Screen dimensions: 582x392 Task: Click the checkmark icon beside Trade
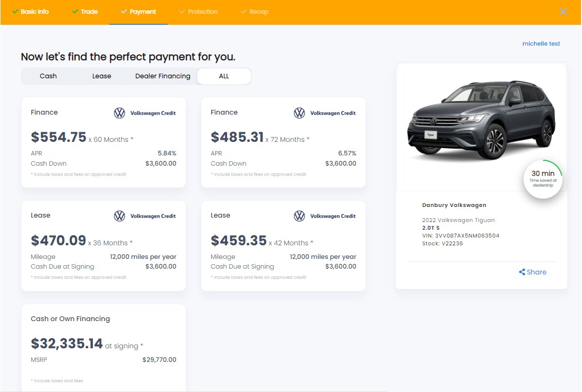[75, 12]
